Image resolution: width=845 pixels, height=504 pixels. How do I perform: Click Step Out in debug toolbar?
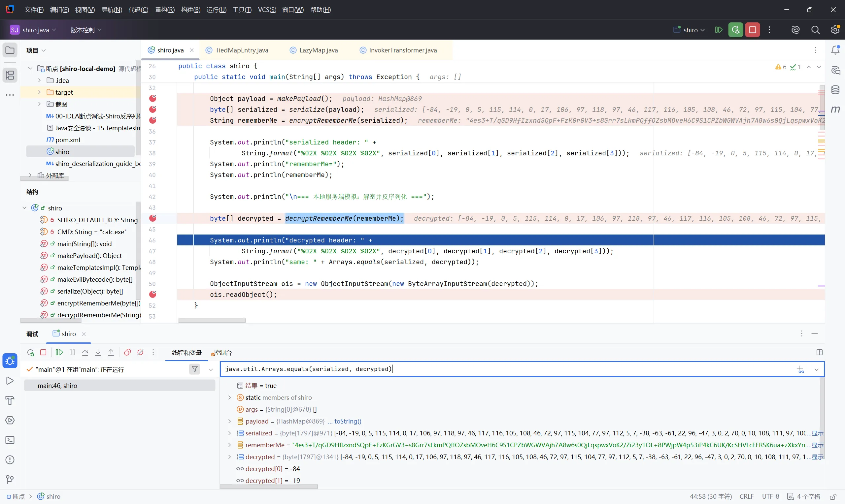[111, 353]
